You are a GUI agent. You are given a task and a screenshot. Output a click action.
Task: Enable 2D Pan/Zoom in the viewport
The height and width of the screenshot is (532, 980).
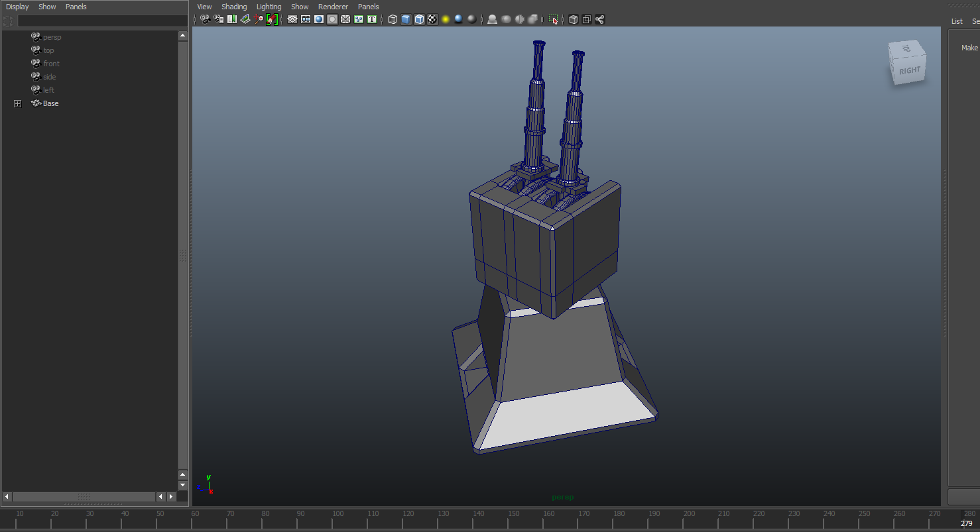pos(258,19)
